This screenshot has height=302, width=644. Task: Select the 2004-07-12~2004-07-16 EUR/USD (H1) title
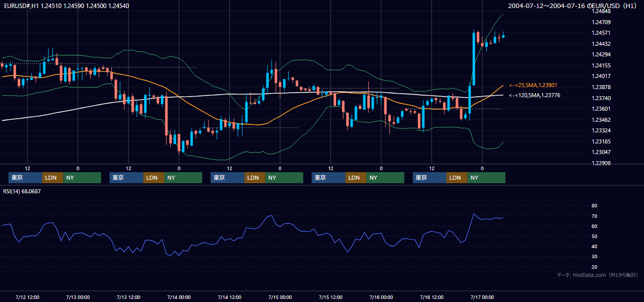point(573,6)
